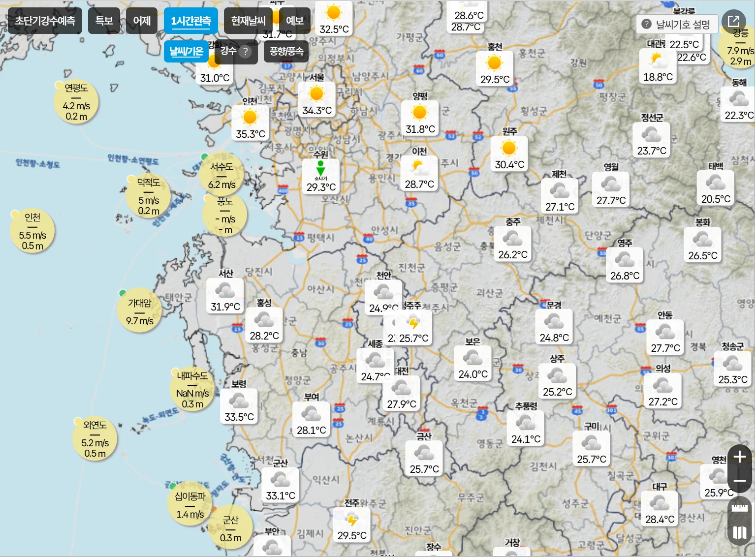Click the 26.2°C reading at 충주
Viewport: 756px width, 557px height.
click(x=513, y=254)
